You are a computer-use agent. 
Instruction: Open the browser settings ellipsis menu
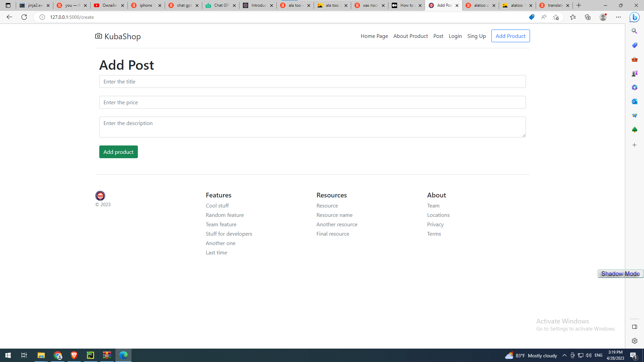[619, 17]
